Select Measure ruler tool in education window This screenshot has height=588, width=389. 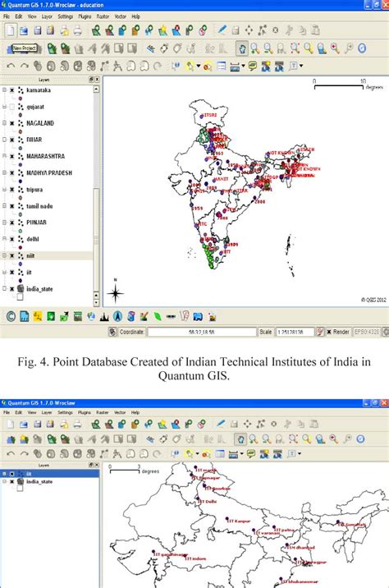tap(235, 67)
